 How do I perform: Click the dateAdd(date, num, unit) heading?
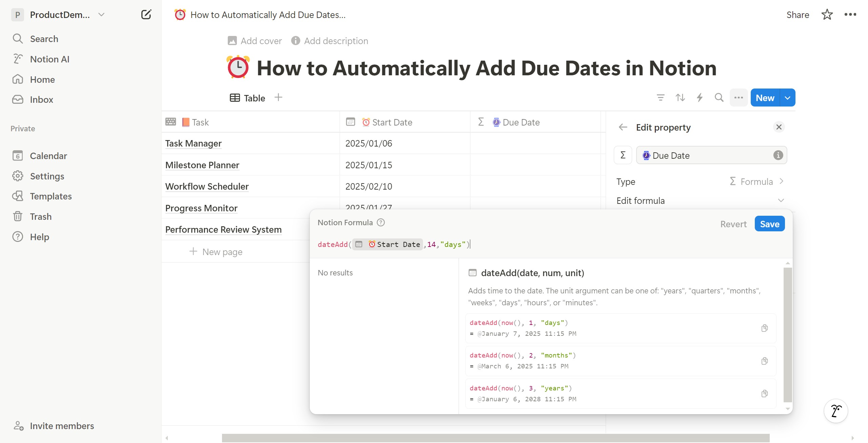[x=532, y=273]
